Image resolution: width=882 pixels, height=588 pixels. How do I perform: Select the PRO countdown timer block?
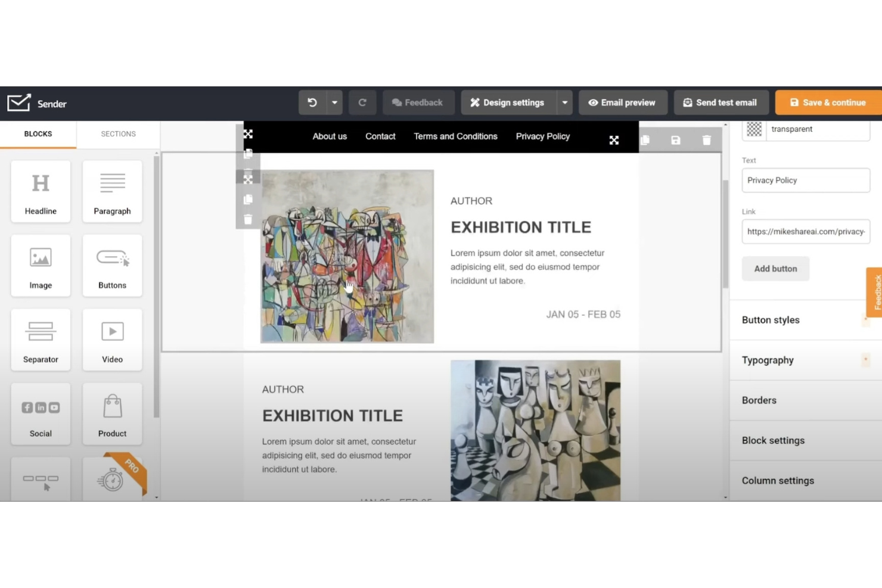point(112,480)
